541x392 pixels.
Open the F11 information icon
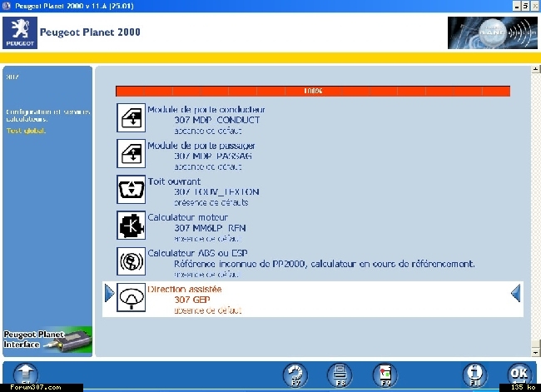pyautogui.click(x=474, y=375)
